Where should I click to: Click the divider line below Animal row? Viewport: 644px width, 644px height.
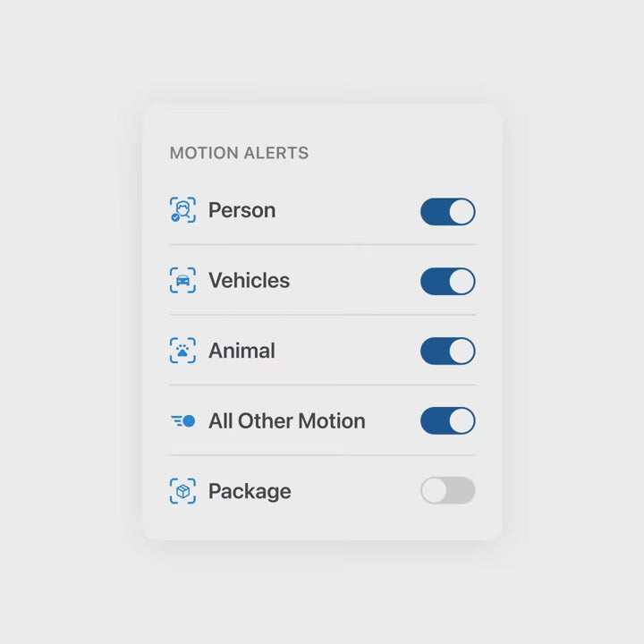[322, 386]
